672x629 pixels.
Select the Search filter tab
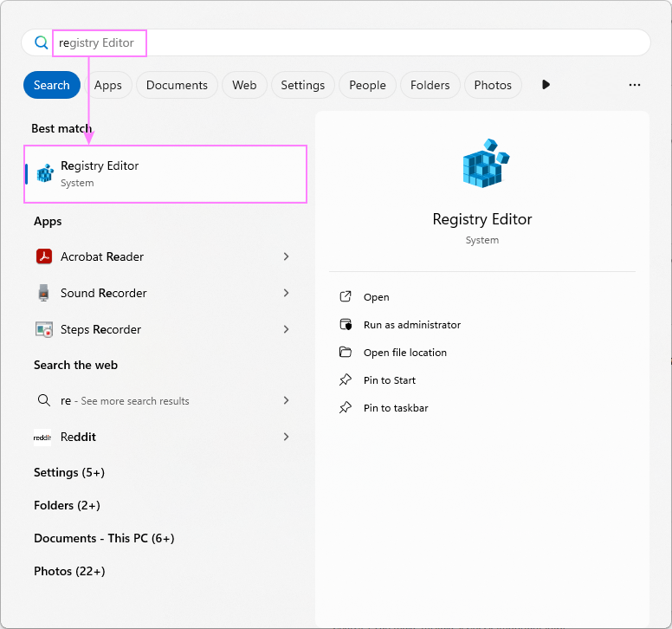pos(52,85)
